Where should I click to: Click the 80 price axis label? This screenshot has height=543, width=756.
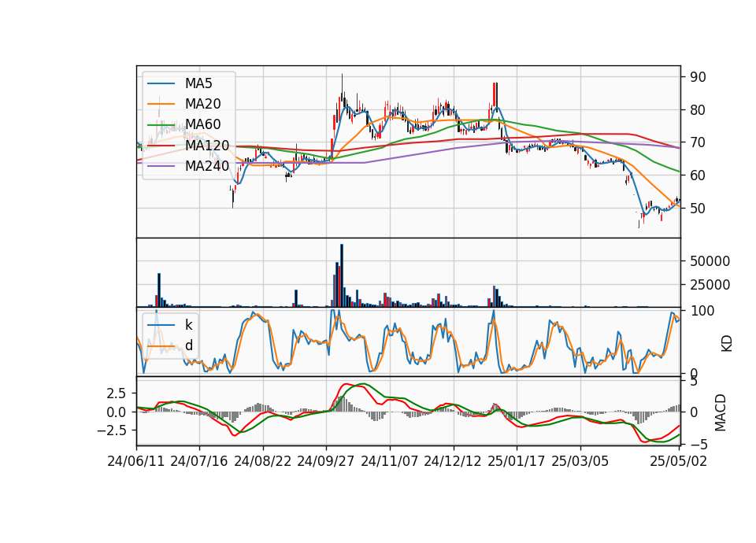click(x=698, y=110)
